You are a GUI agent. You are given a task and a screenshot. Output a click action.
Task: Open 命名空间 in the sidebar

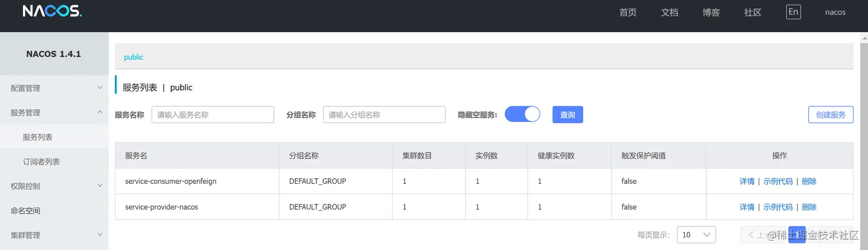click(55, 211)
